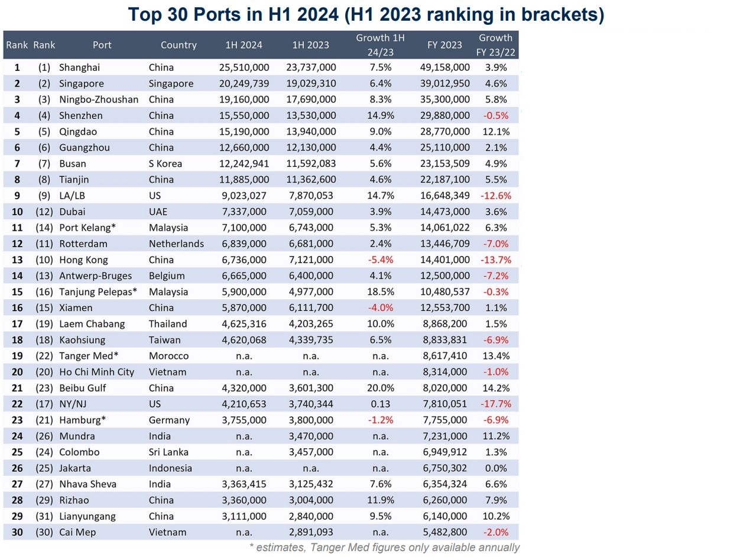The height and width of the screenshot is (557, 756).
Task: Select the "Taiwan" country cell
Action: 165,340
